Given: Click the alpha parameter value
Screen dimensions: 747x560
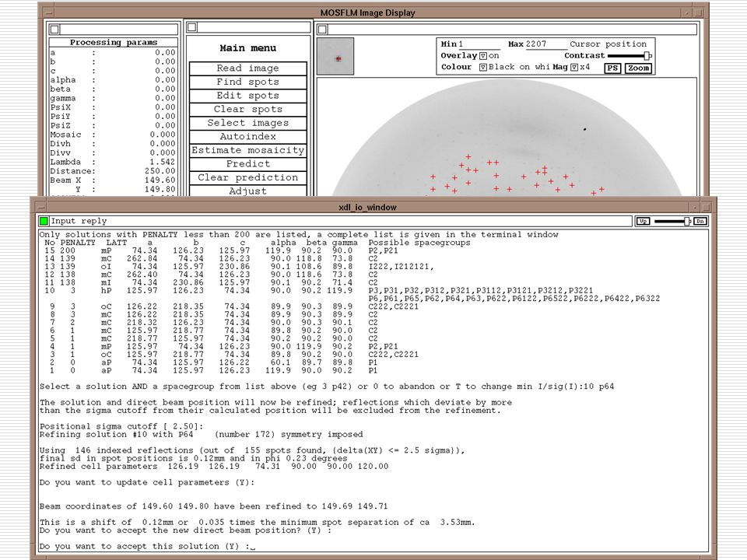Looking at the screenshot, I should (165, 80).
